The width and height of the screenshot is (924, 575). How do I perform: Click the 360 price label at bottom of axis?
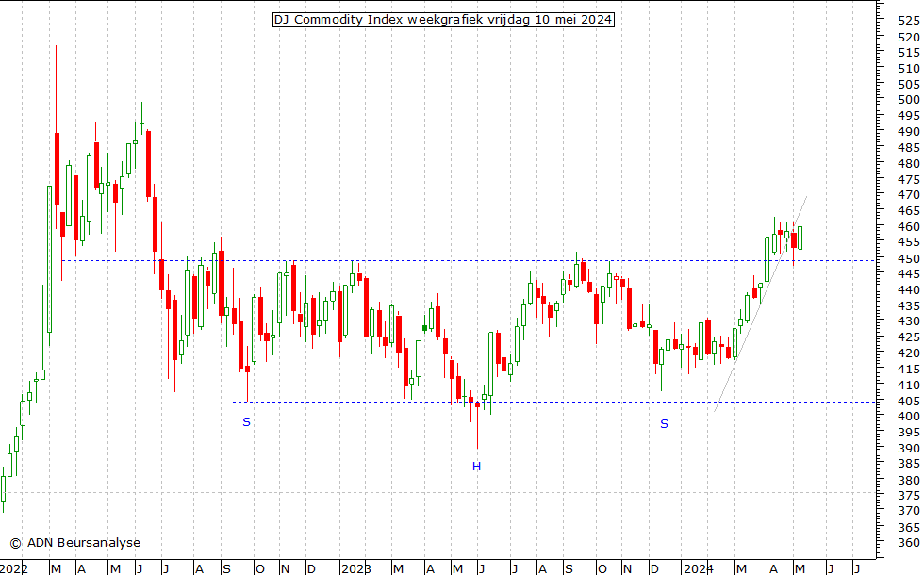[x=909, y=543]
